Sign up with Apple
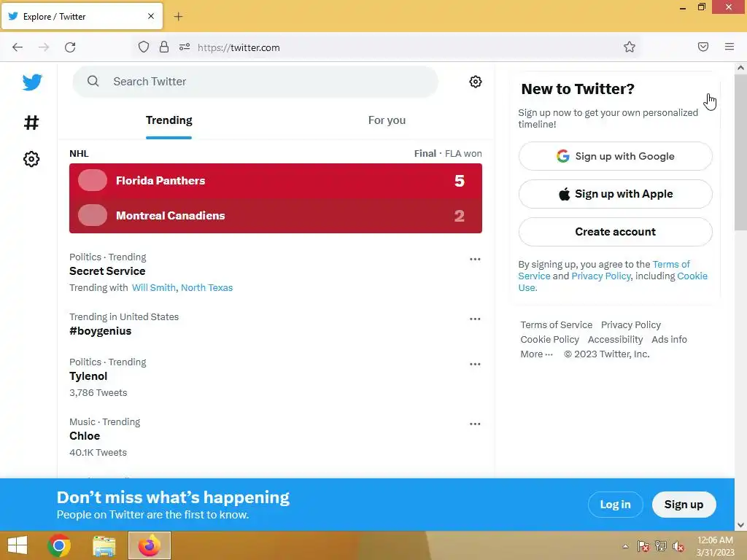Screen dimensions: 747x560 (x=616, y=194)
